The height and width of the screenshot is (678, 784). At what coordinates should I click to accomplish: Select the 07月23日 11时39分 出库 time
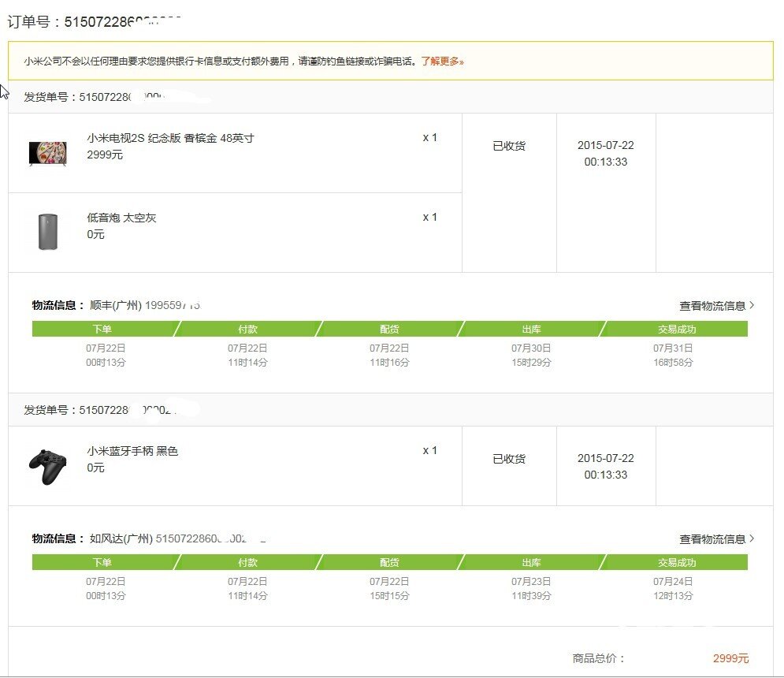pyautogui.click(x=531, y=588)
